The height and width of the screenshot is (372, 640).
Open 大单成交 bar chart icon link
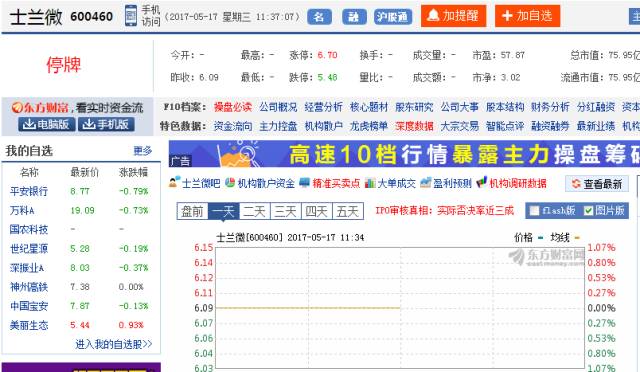[370, 183]
